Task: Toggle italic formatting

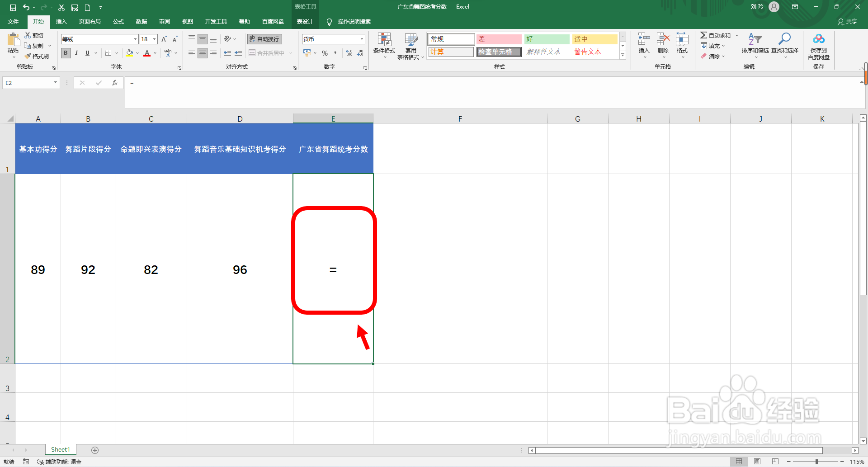Action: (x=76, y=53)
